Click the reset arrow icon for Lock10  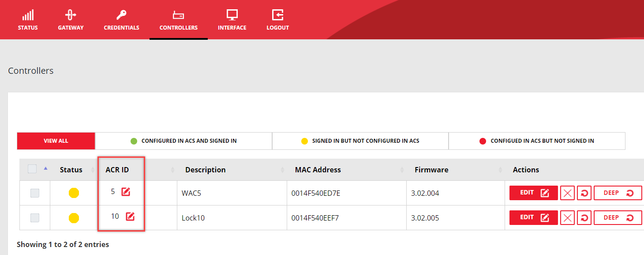click(584, 217)
